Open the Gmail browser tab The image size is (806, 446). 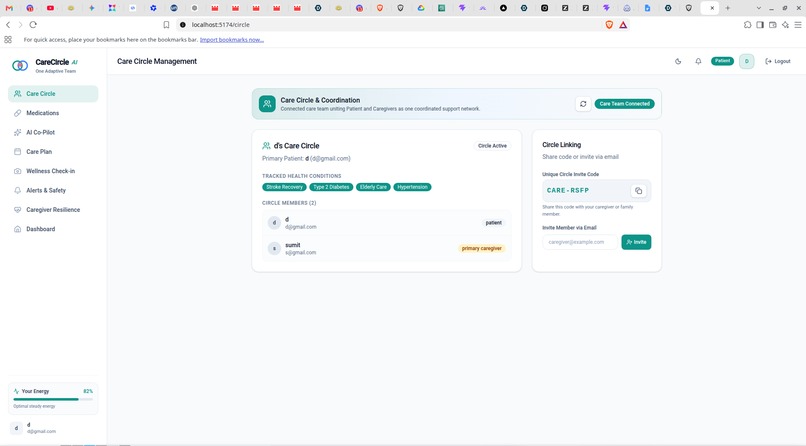pyautogui.click(x=9, y=8)
